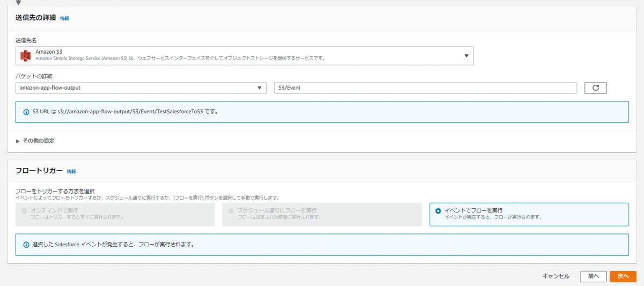Click the バケットの詳細 label
Image resolution: width=644 pixels, height=286 pixels.
pyautogui.click(x=34, y=76)
